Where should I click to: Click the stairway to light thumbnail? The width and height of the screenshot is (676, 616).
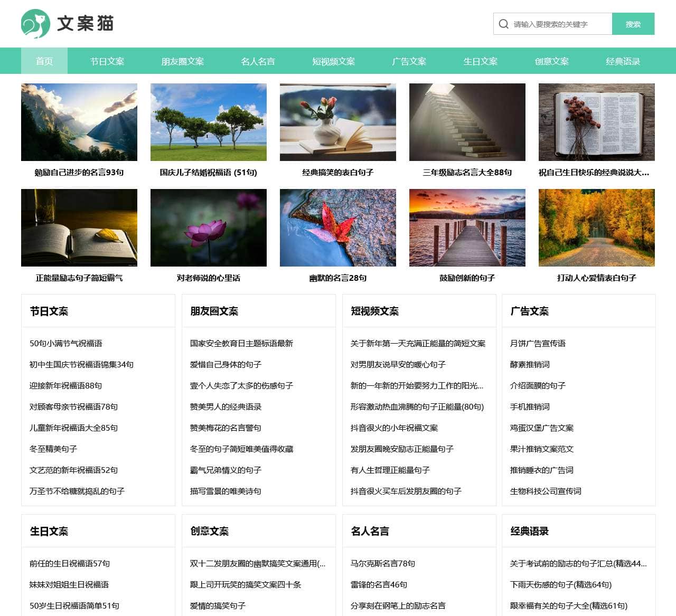pyautogui.click(x=467, y=122)
